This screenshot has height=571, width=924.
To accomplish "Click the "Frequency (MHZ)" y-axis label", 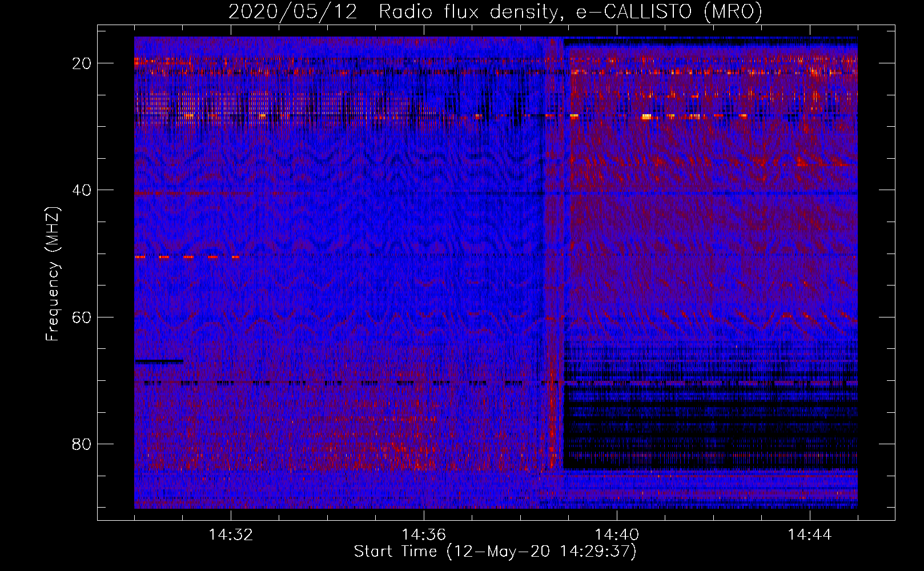I will (53, 274).
